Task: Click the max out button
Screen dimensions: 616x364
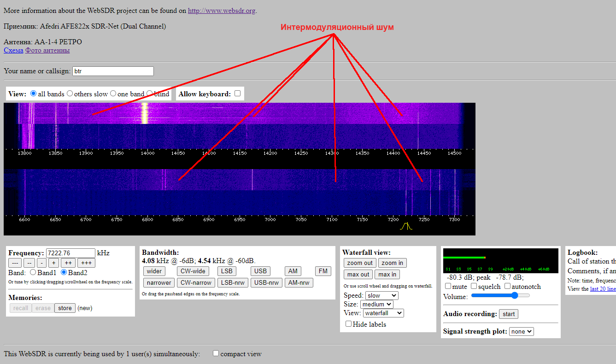Action: point(358,274)
